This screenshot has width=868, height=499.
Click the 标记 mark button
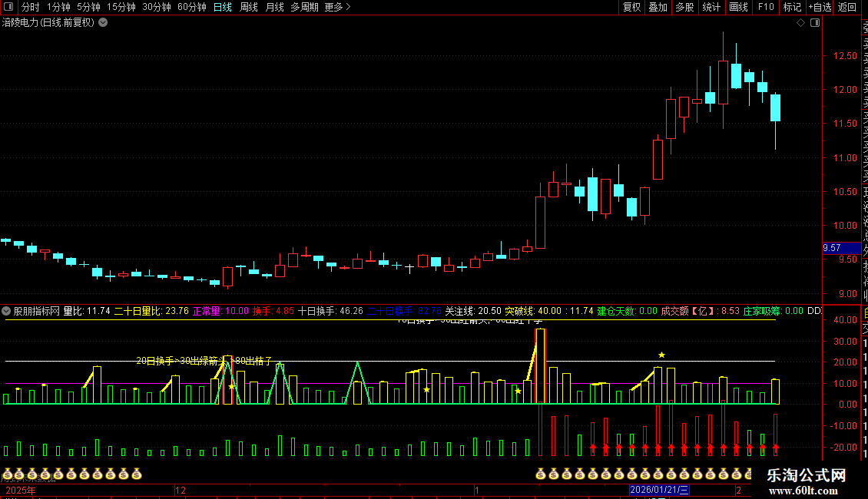click(x=792, y=7)
